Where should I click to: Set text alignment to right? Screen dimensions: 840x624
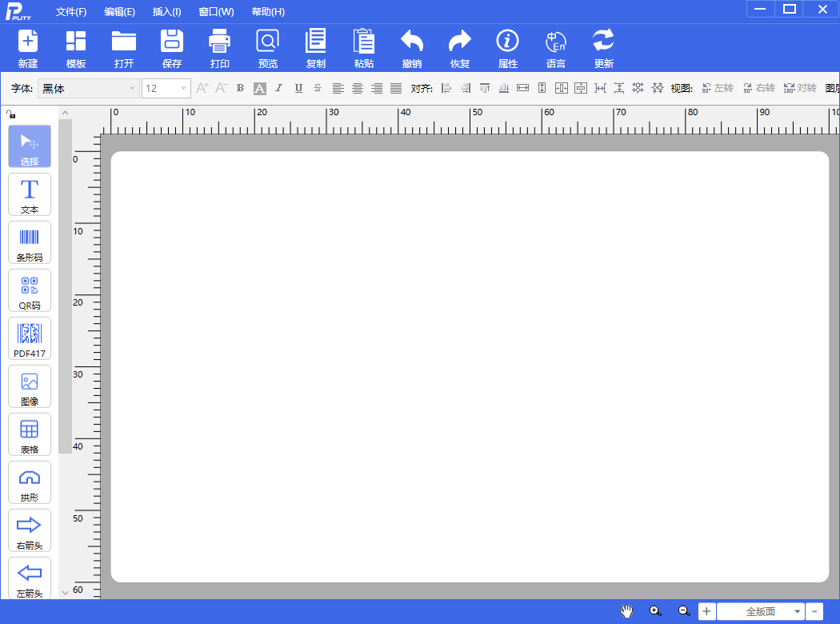pos(377,88)
